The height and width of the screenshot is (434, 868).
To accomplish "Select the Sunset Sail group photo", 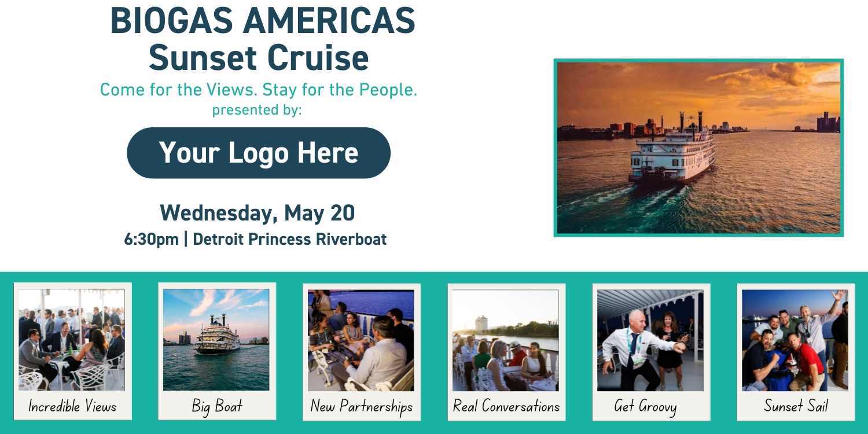I will tap(795, 340).
